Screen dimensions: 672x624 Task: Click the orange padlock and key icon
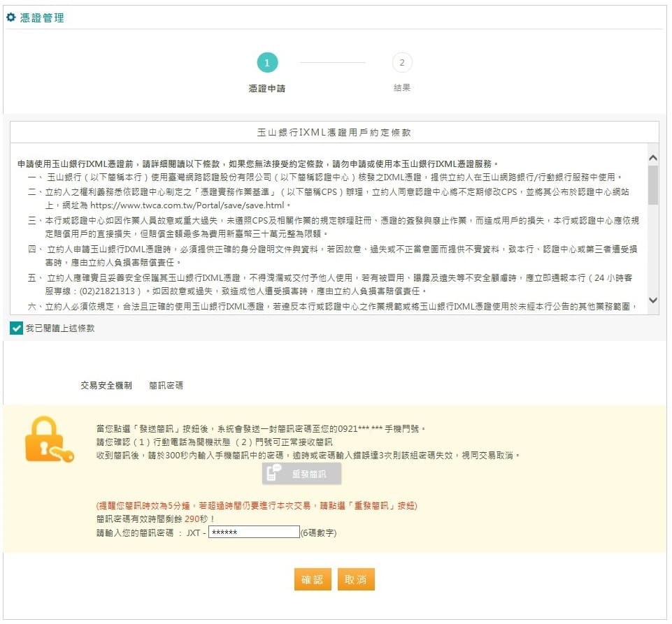click(x=49, y=440)
